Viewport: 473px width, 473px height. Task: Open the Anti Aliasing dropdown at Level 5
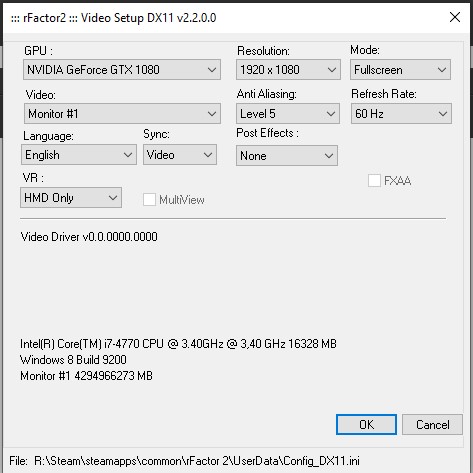[288, 114]
